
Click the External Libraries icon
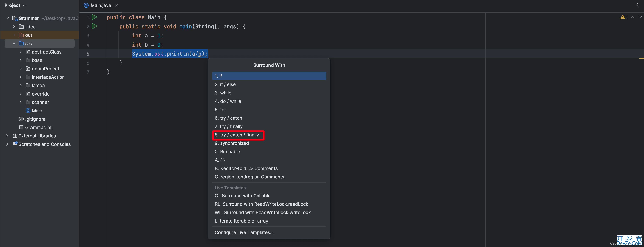pos(15,136)
